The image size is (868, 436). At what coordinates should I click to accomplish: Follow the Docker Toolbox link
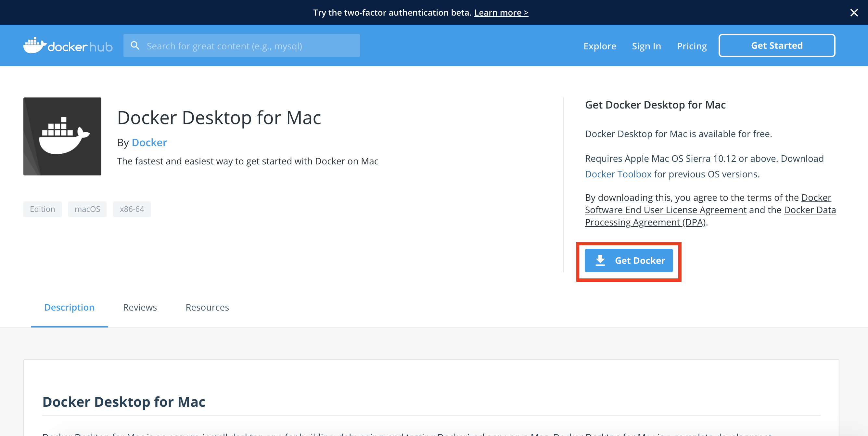click(x=618, y=174)
